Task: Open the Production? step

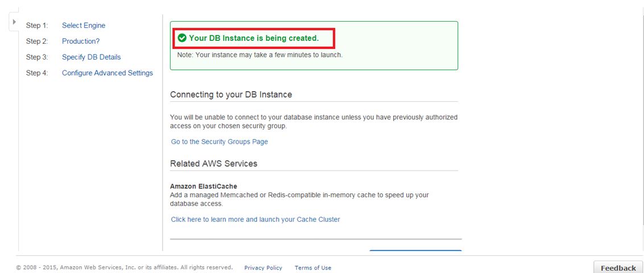Action: point(81,42)
